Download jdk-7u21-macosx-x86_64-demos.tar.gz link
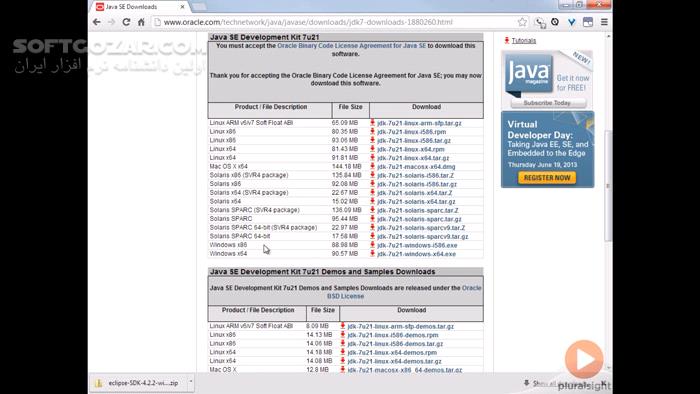This screenshot has width=700, height=394. click(x=404, y=370)
